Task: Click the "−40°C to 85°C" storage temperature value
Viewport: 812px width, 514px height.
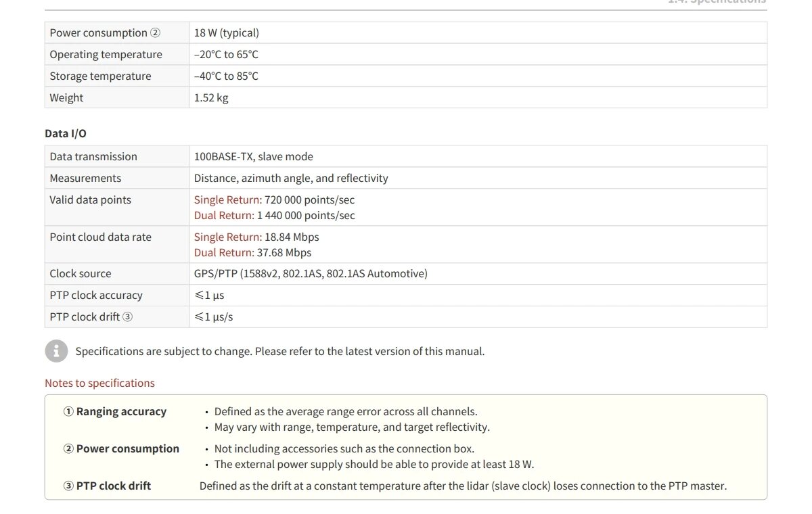Action: 226,76
